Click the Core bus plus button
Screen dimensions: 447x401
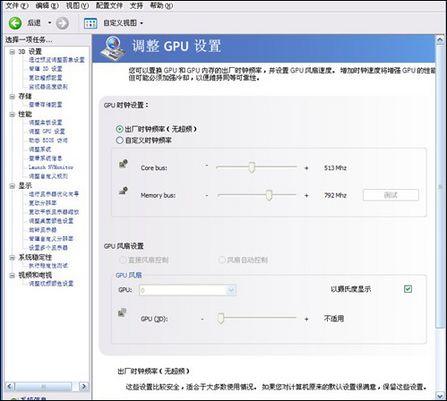click(x=306, y=168)
